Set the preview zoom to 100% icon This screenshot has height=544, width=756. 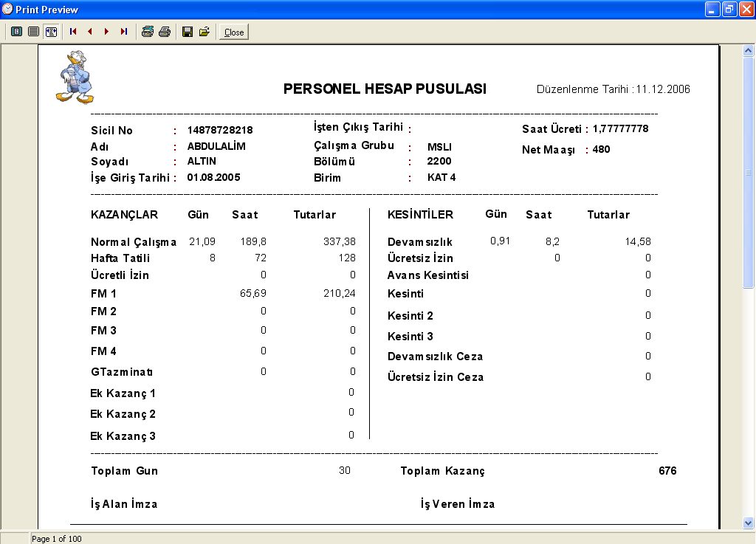pyautogui.click(x=33, y=32)
